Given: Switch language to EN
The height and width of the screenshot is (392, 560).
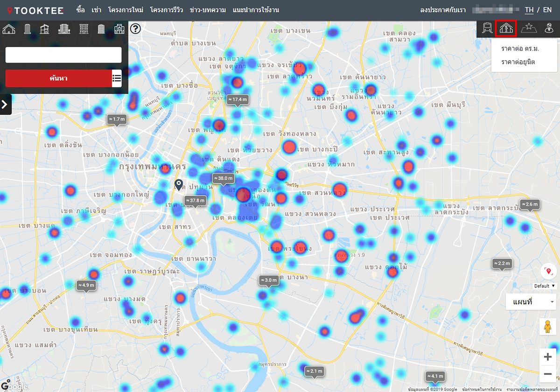Looking at the screenshot, I should [547, 10].
